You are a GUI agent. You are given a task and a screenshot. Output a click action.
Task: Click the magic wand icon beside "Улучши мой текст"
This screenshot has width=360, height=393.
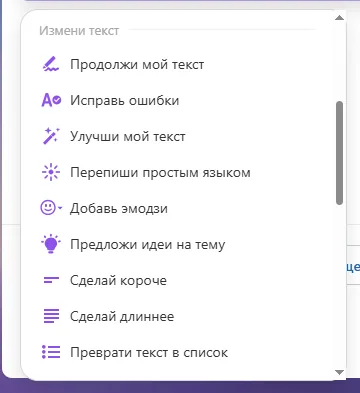click(x=51, y=136)
